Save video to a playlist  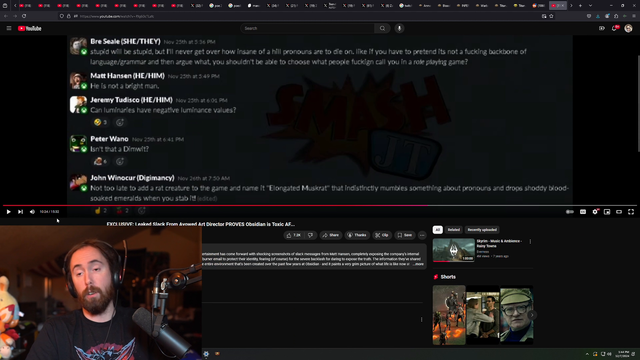point(404,235)
